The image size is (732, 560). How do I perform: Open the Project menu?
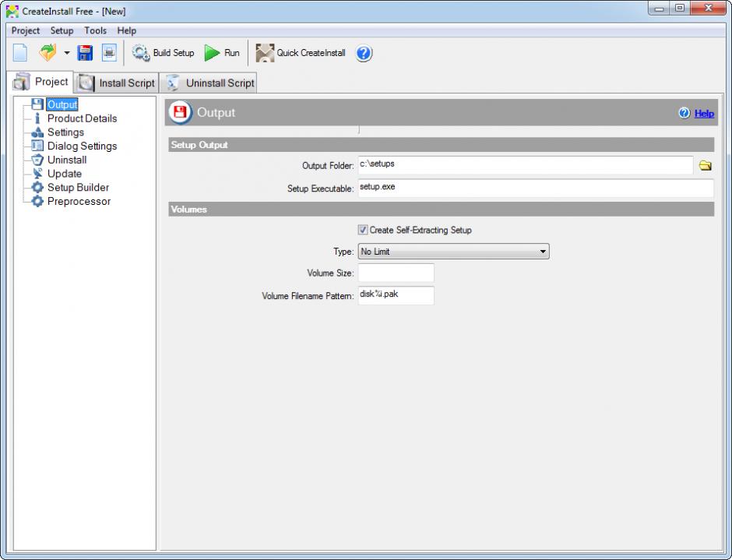(x=25, y=30)
